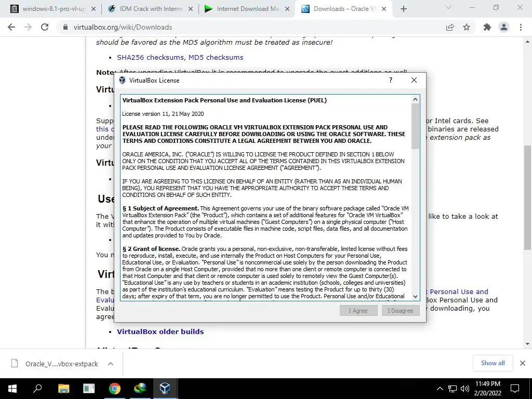The image size is (532, 399).
Task: Click the license text scroll-down arrow
Action: point(415,297)
